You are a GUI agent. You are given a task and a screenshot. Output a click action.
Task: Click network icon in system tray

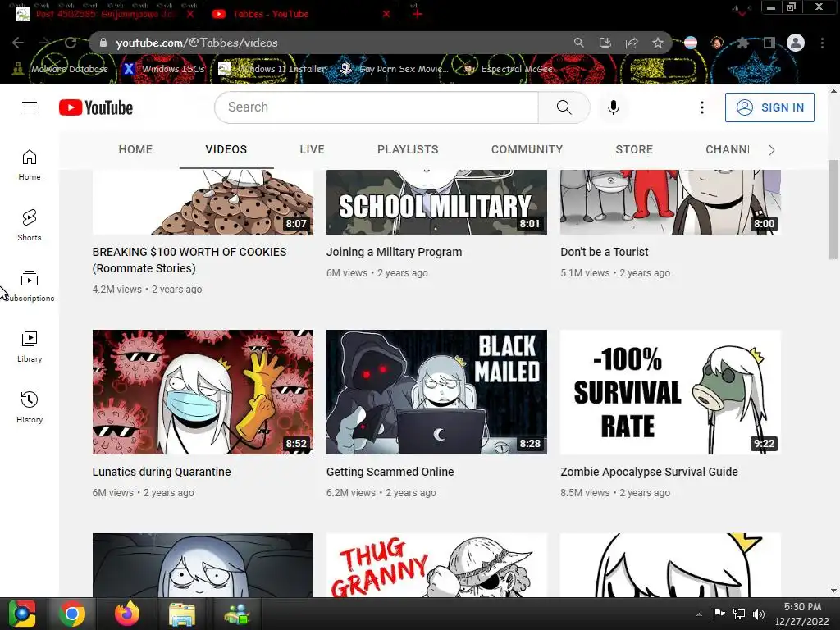tap(739, 614)
